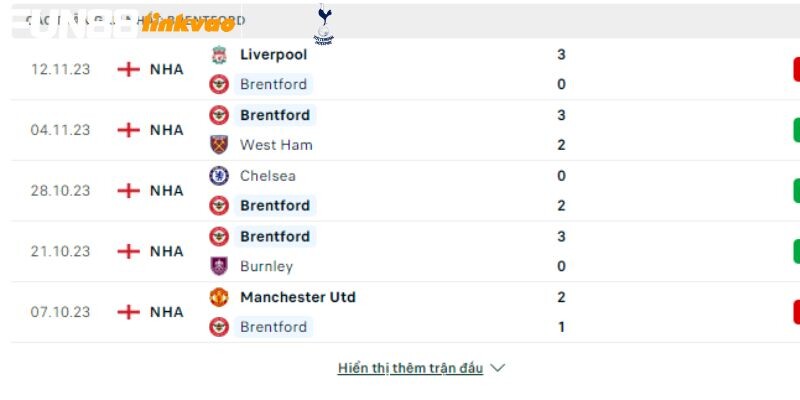
Task: Click England flag icon beside 04.11.23
Action: (x=129, y=130)
